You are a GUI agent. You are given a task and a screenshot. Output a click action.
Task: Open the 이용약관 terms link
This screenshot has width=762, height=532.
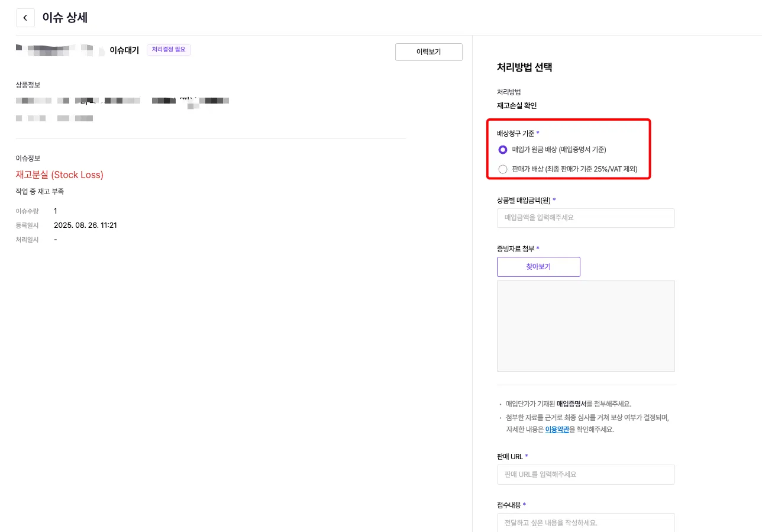coord(557,430)
